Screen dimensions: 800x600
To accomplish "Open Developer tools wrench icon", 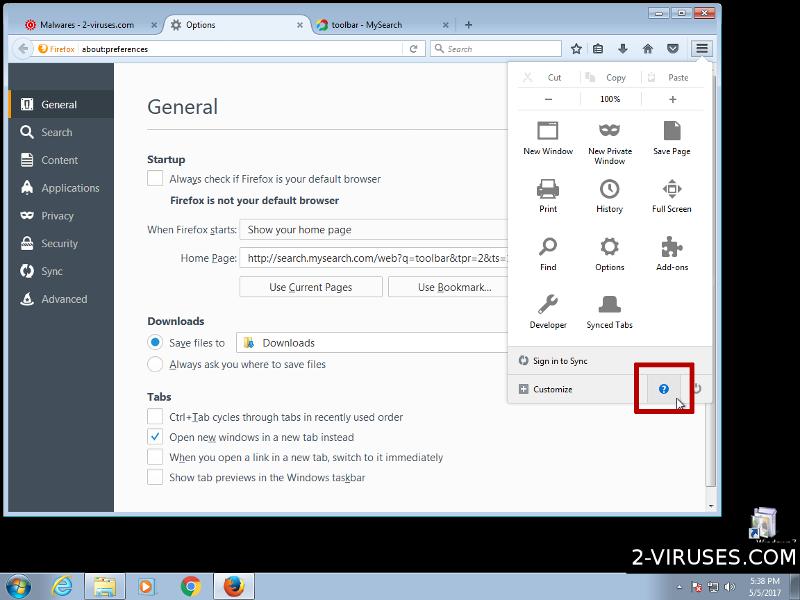I will tap(548, 312).
